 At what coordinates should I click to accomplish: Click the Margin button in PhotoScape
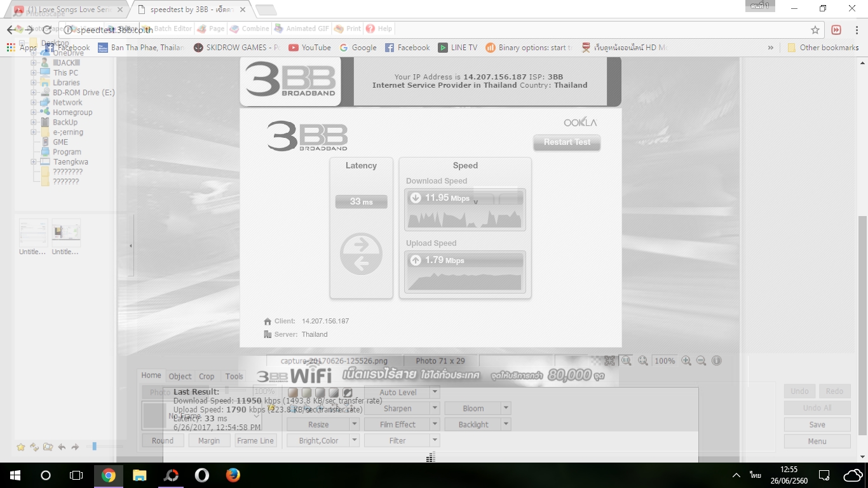coord(209,440)
